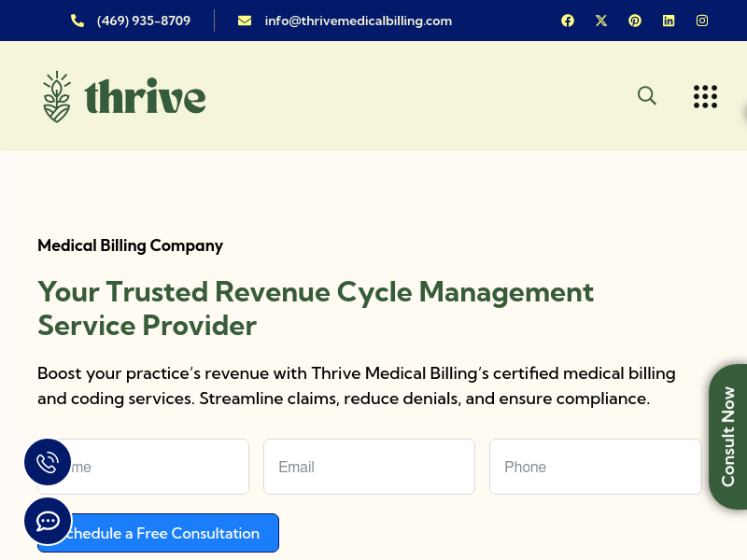Click the 'Your Trusted Revenue Cycle Management' heading

(316, 309)
